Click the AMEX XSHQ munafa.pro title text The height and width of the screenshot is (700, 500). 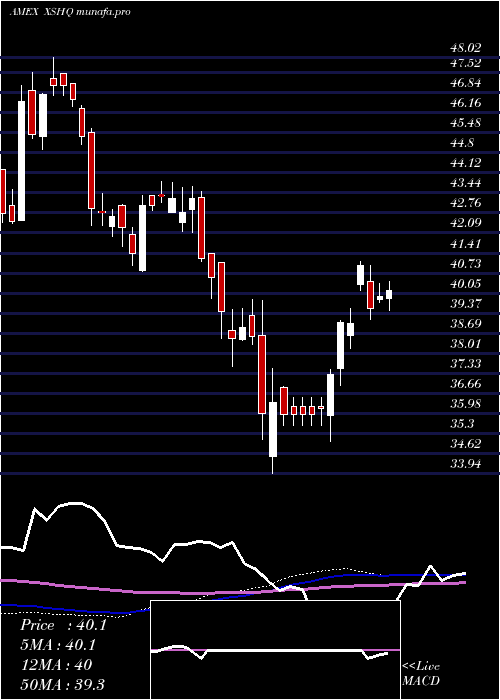pos(70,12)
